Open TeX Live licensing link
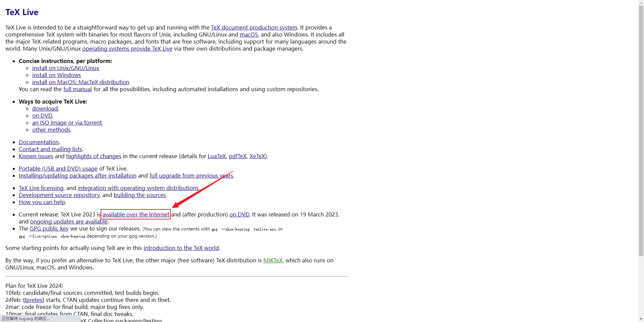644x322 pixels. 41,188
